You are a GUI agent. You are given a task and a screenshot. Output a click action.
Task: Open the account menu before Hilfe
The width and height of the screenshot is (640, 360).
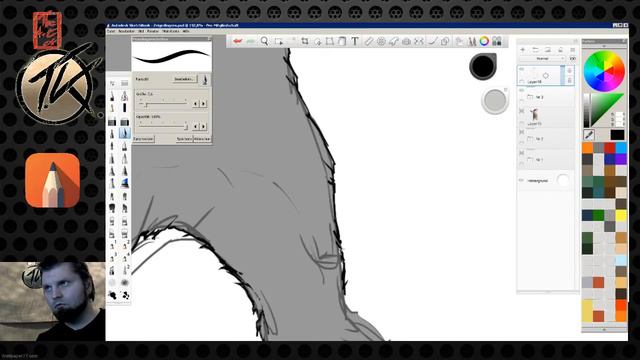pyautogui.click(x=171, y=31)
